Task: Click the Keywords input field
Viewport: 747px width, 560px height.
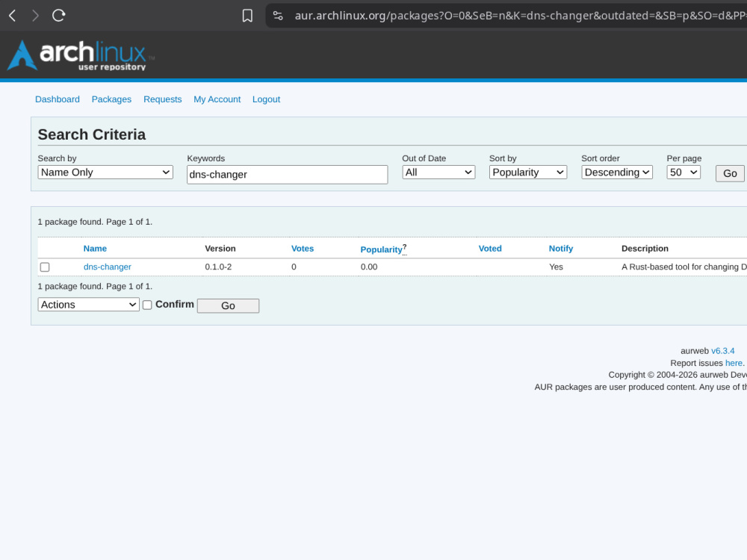Action: [x=288, y=174]
